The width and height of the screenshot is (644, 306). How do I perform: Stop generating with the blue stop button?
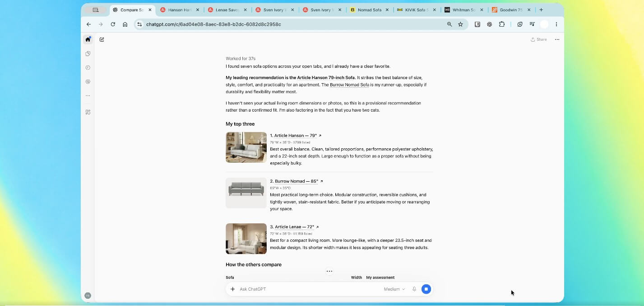[426, 289]
